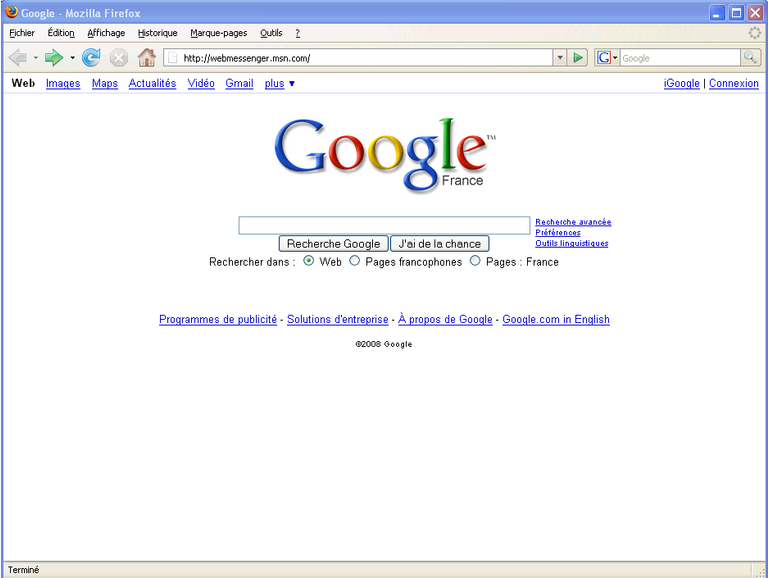
Task: Open Google.com in English link
Action: [x=556, y=319]
